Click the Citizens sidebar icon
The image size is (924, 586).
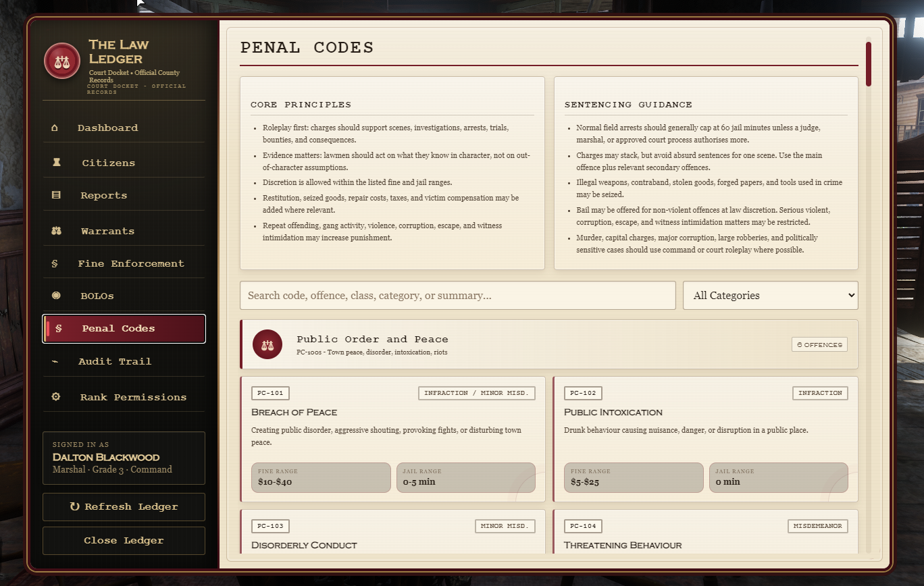[x=57, y=163]
